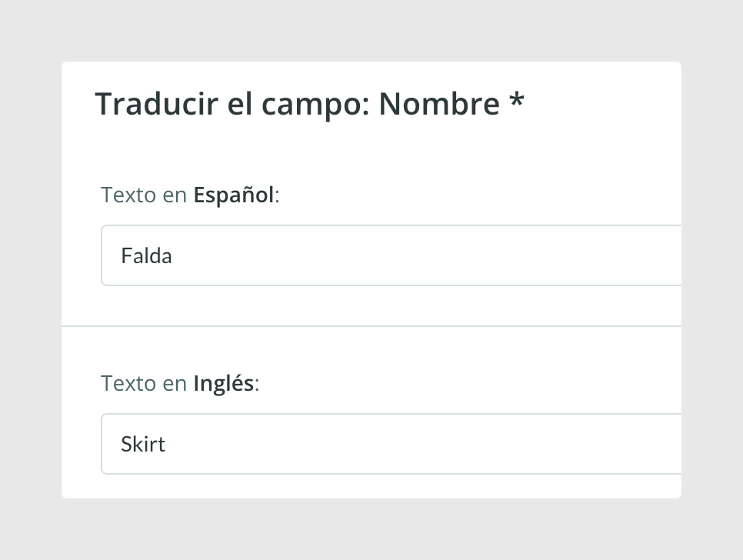This screenshot has width=743, height=560.
Task: Place cursor on the word Falda
Action: point(146,256)
